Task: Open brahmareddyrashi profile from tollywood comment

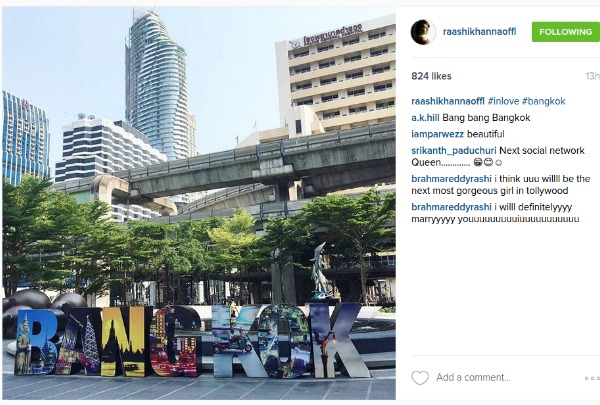Action: click(x=451, y=179)
